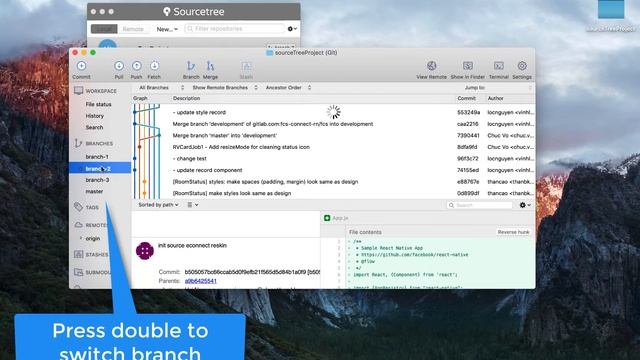Click the Branches icon in sidebar

78,143
